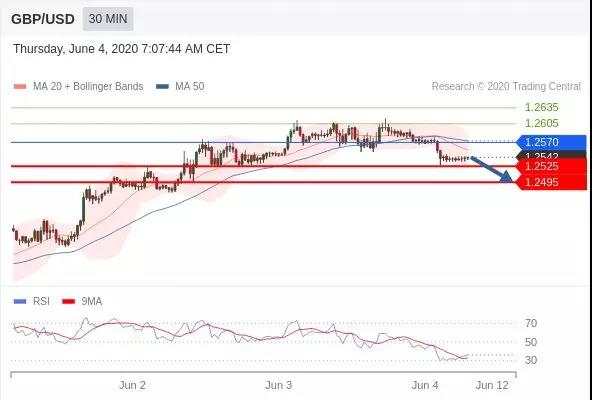Toggle MA 20 + Bollinger Bands legend swatch
Screen dimensions: 592x400
click(x=20, y=86)
